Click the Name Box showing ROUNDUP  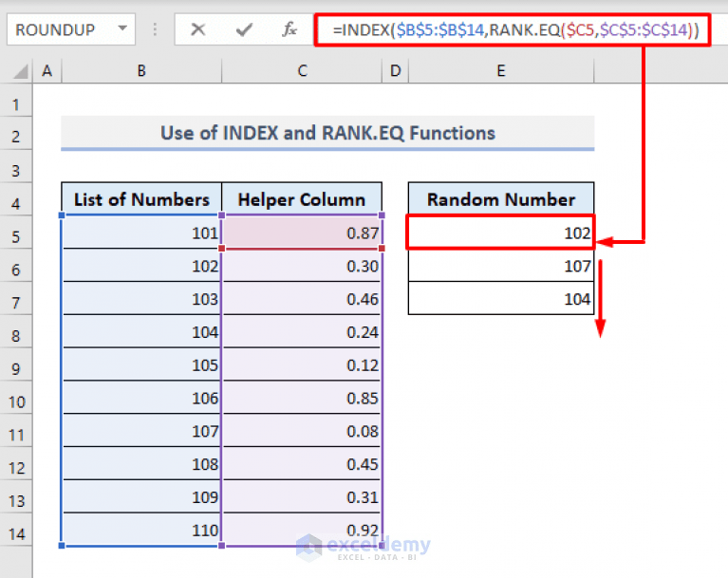tap(71, 29)
